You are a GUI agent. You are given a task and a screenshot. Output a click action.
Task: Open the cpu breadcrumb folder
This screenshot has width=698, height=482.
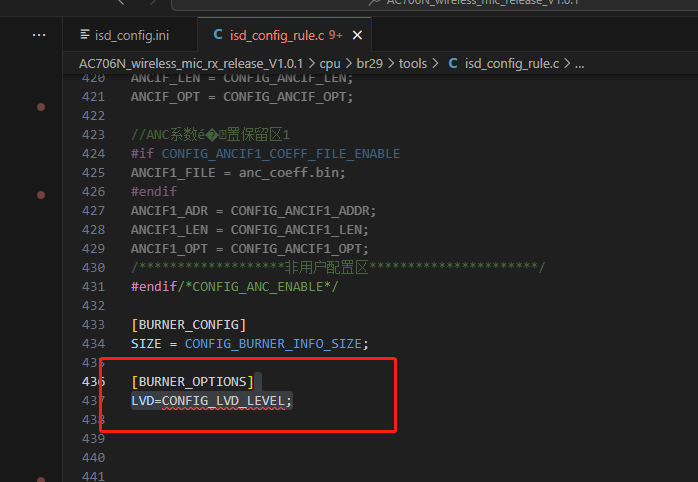pyautogui.click(x=330, y=64)
